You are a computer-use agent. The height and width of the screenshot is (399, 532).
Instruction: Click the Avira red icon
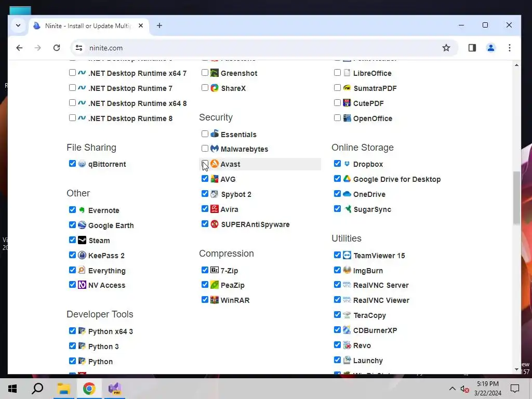[x=215, y=209]
